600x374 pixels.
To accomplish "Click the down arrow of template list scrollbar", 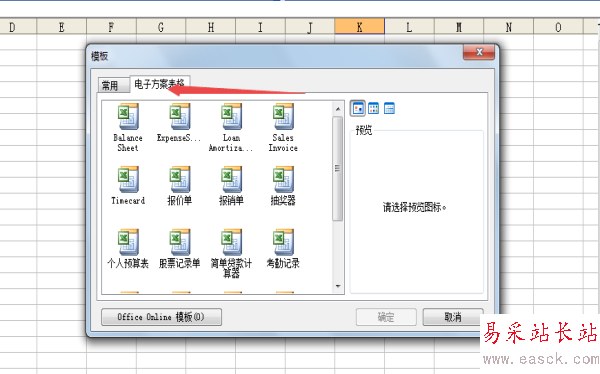I will click(338, 286).
